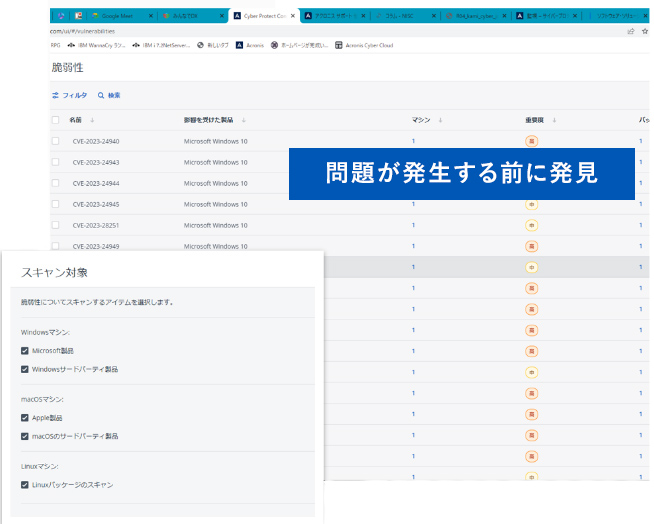Open machine count link for CVE-2023-24949

[x=413, y=246]
